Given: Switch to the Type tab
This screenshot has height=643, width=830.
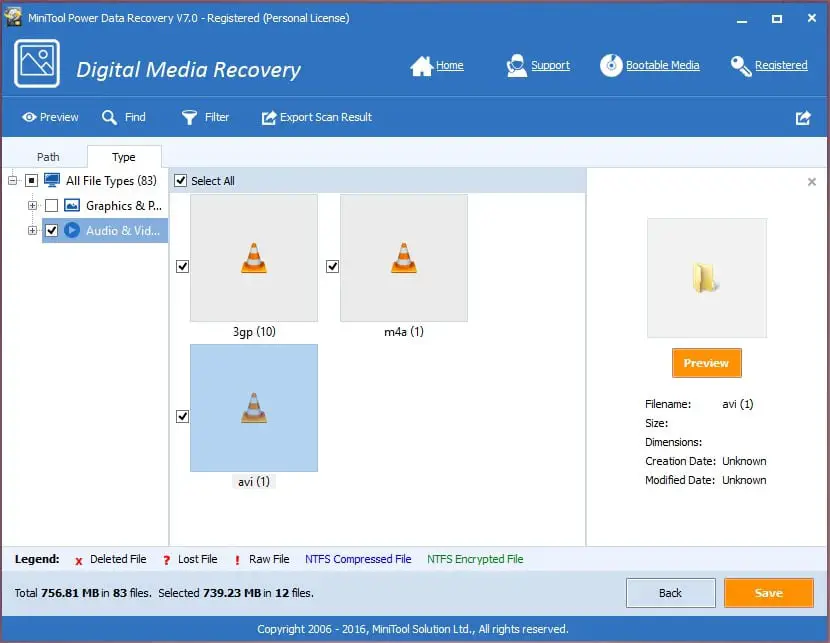Looking at the screenshot, I should (124, 157).
